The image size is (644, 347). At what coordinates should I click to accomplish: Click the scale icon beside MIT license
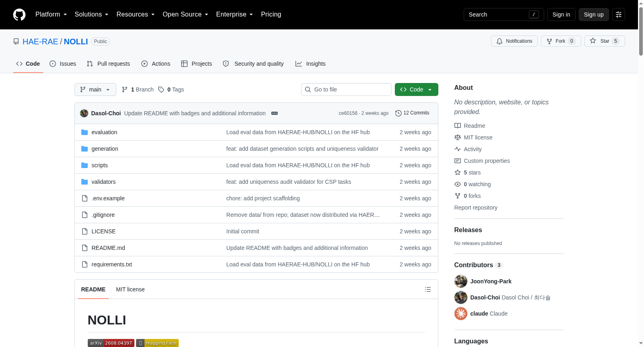458,137
